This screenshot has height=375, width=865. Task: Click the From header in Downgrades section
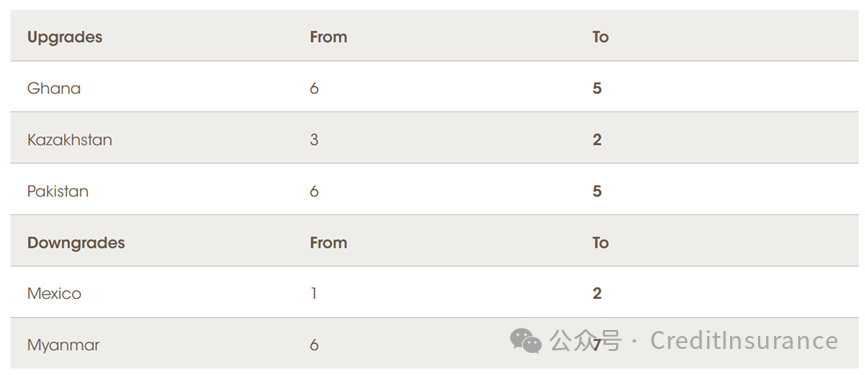[x=328, y=243]
